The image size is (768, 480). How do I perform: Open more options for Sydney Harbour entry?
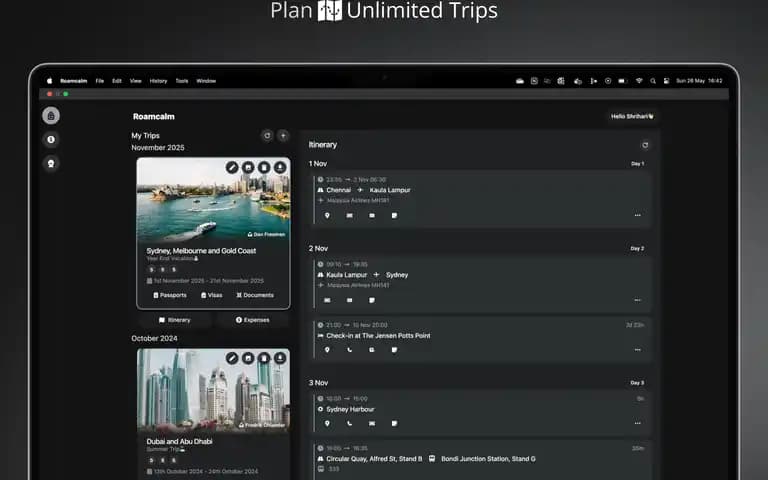(x=637, y=423)
